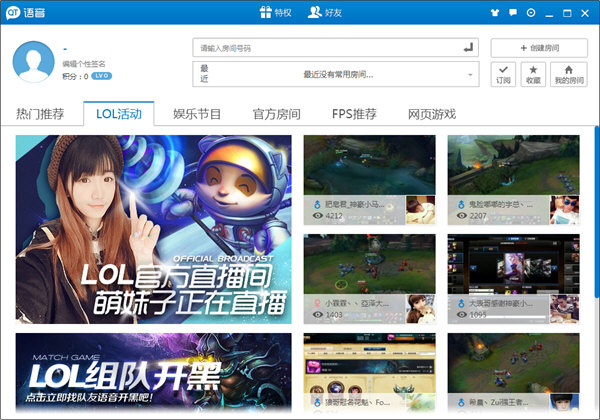The width and height of the screenshot is (600, 420).
Task: Switch to the 热门推荐 tab
Action: pos(40,114)
